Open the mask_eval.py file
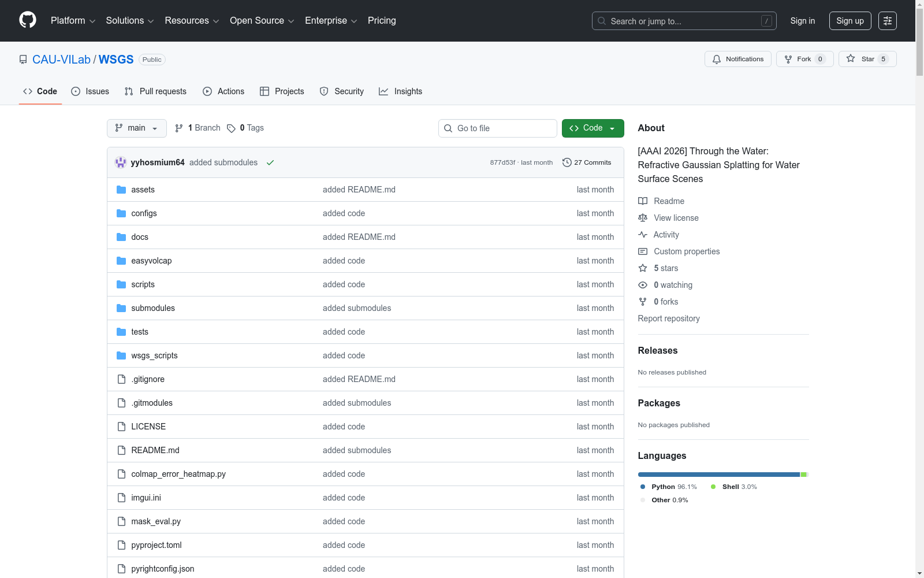 156,521
